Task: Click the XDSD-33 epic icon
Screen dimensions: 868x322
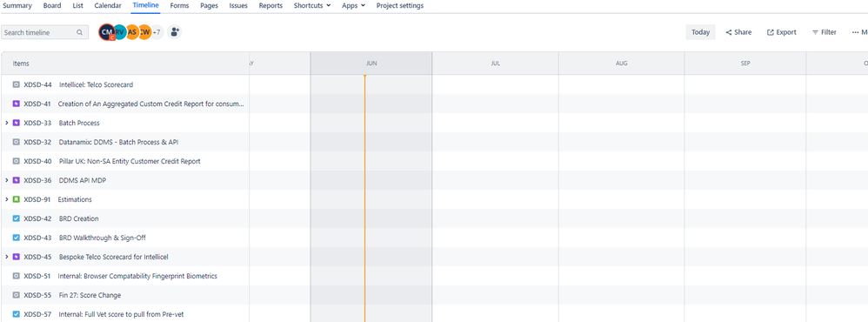Action: pos(16,123)
